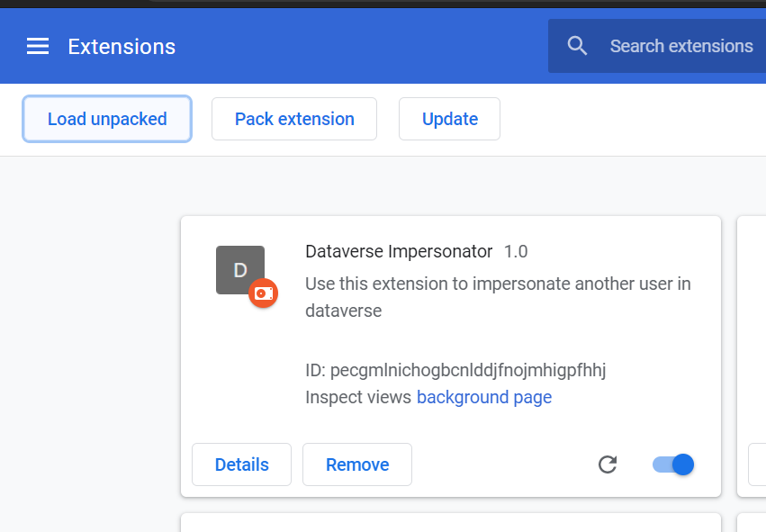Remove the Dataverse Impersonator extension
Image resolution: width=766 pixels, height=532 pixels.
(357, 464)
